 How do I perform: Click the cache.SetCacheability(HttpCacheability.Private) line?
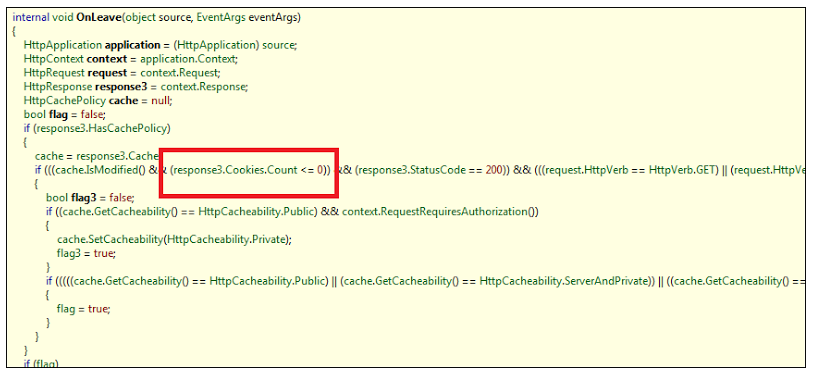[175, 239]
